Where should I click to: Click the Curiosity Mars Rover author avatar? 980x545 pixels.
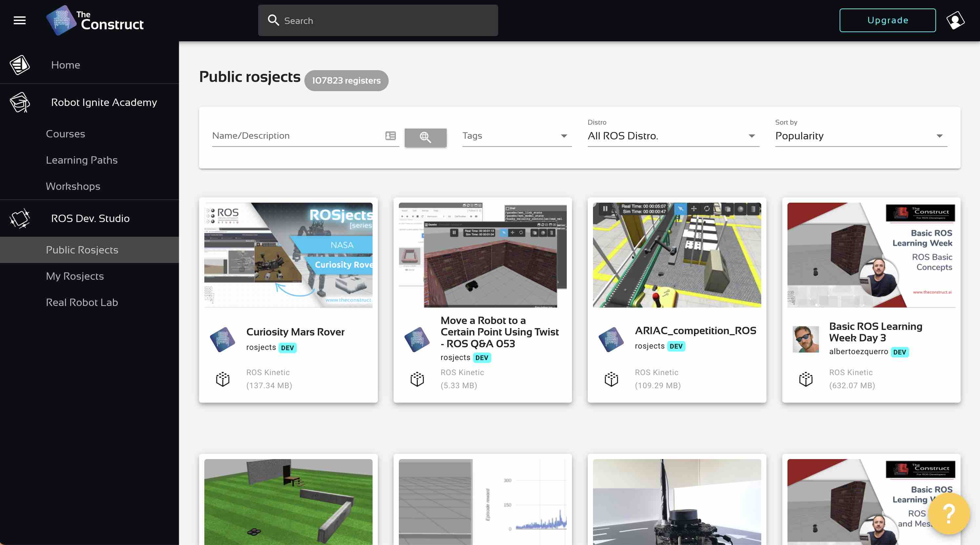coord(223,339)
